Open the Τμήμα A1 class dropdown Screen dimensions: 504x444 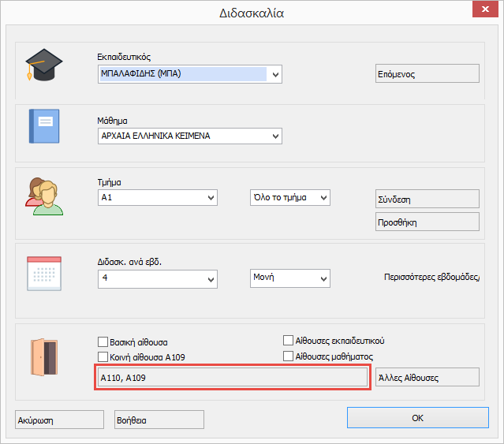(211, 197)
